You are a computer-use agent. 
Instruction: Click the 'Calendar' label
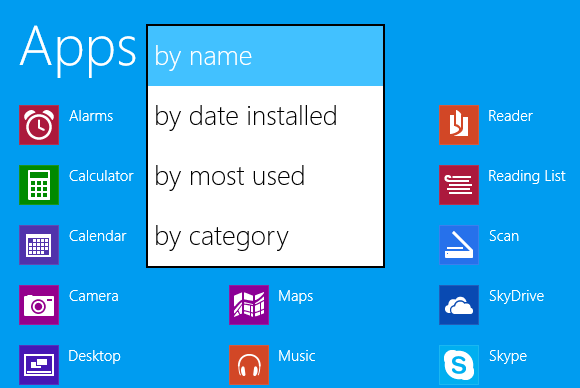click(x=98, y=236)
